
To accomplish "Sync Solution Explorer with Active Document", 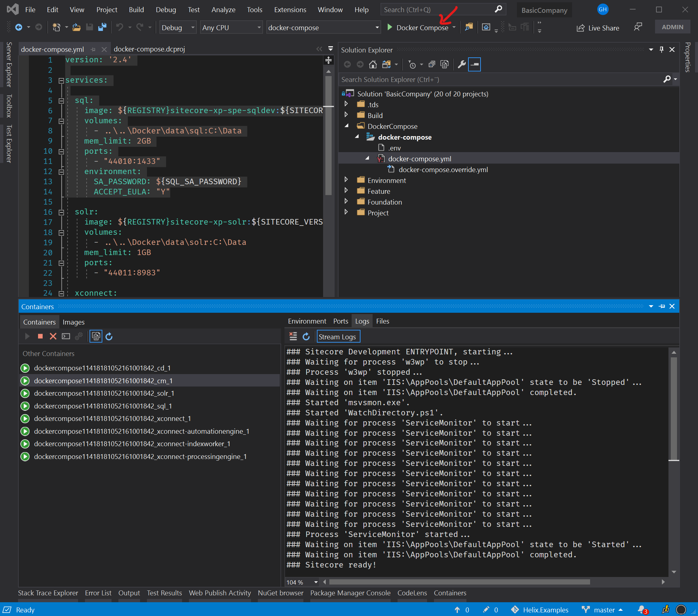I will (x=387, y=64).
